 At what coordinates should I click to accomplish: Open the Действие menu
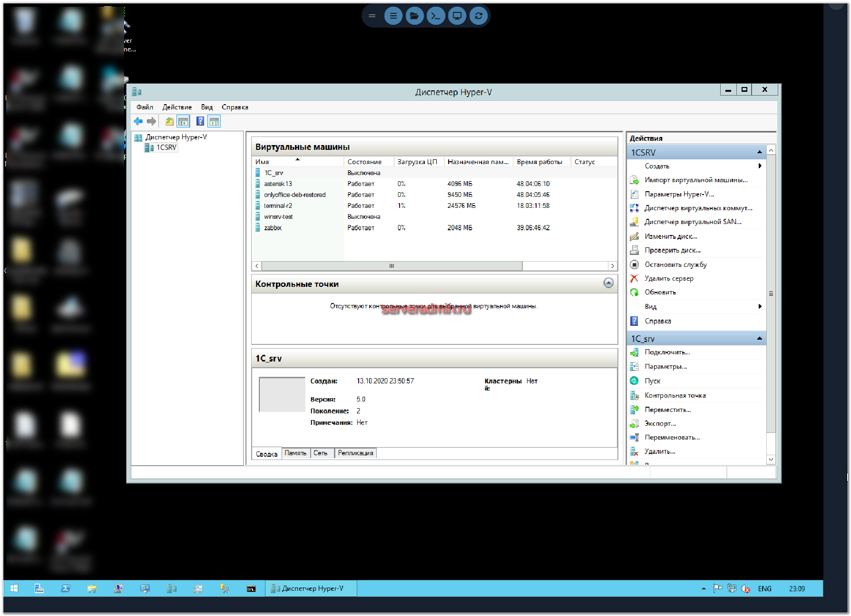[x=177, y=107]
